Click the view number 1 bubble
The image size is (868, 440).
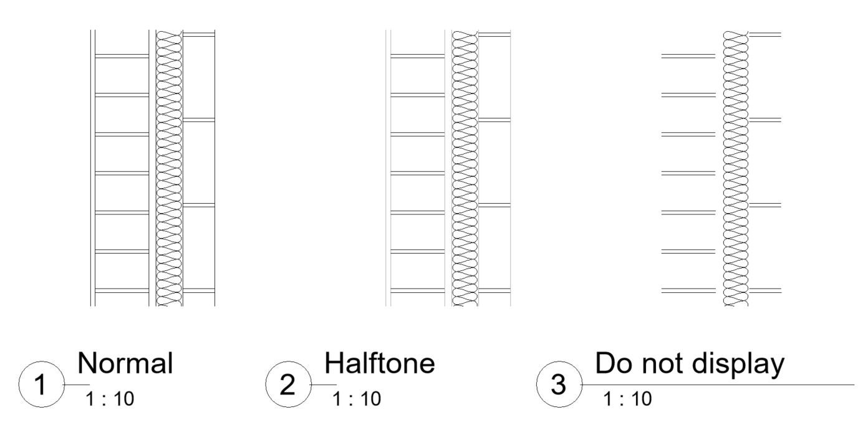tap(42, 385)
